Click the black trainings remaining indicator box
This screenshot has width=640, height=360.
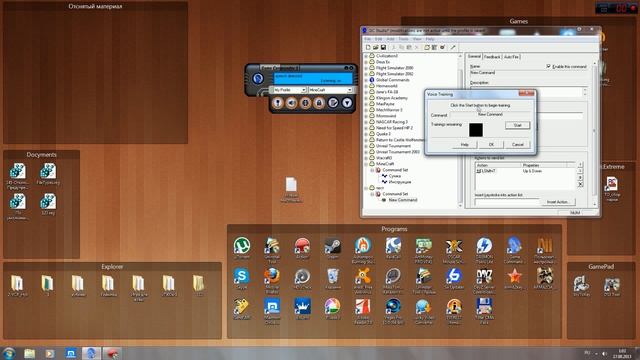pos(476,130)
